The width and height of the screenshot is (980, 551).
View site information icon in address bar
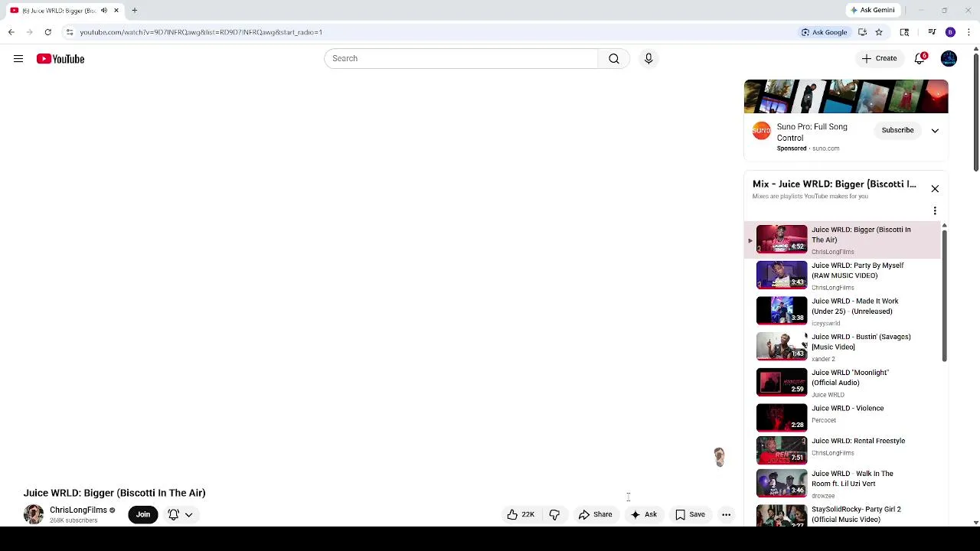(x=70, y=32)
